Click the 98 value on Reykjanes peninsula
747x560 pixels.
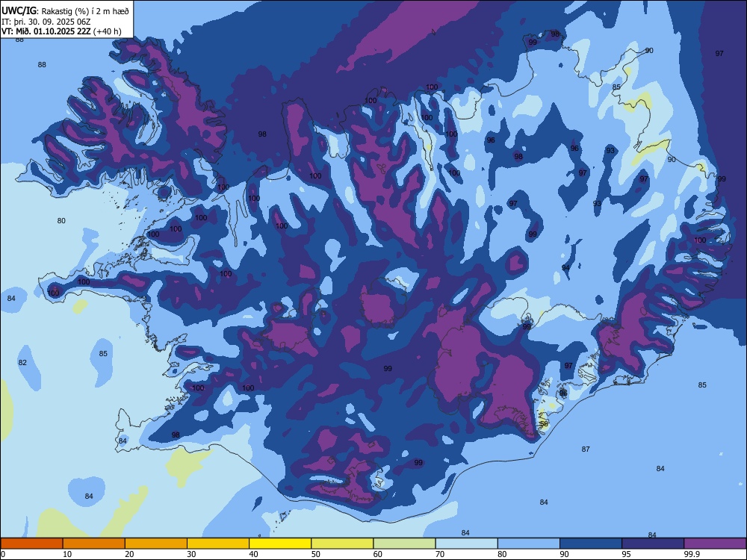(x=176, y=435)
